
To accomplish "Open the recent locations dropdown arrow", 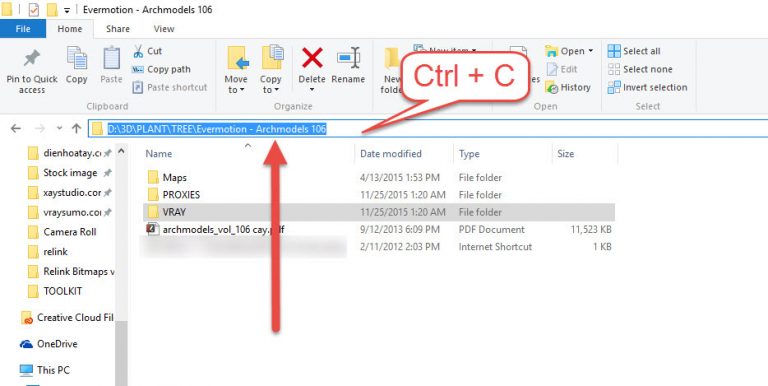I will (59, 129).
